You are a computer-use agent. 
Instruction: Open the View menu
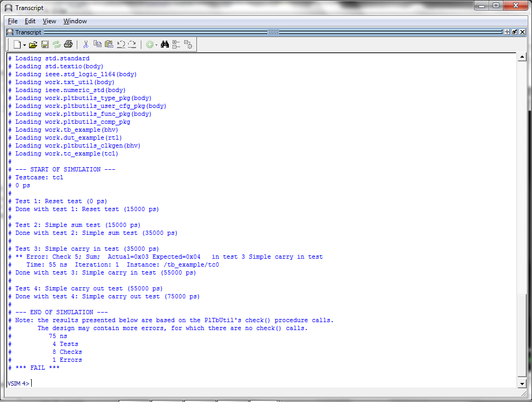49,21
